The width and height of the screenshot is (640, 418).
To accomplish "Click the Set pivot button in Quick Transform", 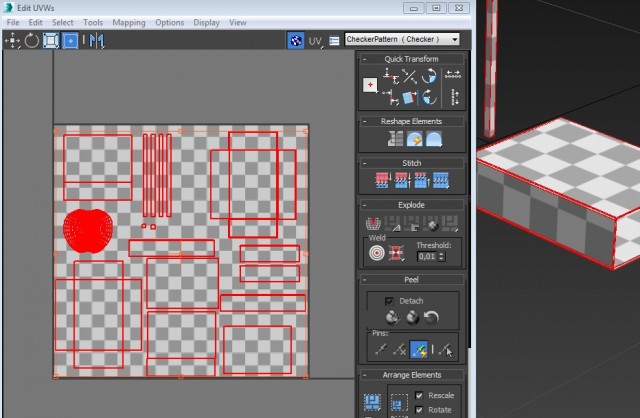I will coord(370,85).
